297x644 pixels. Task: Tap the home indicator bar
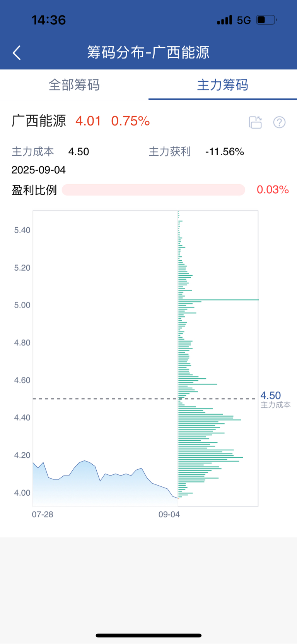148,635
